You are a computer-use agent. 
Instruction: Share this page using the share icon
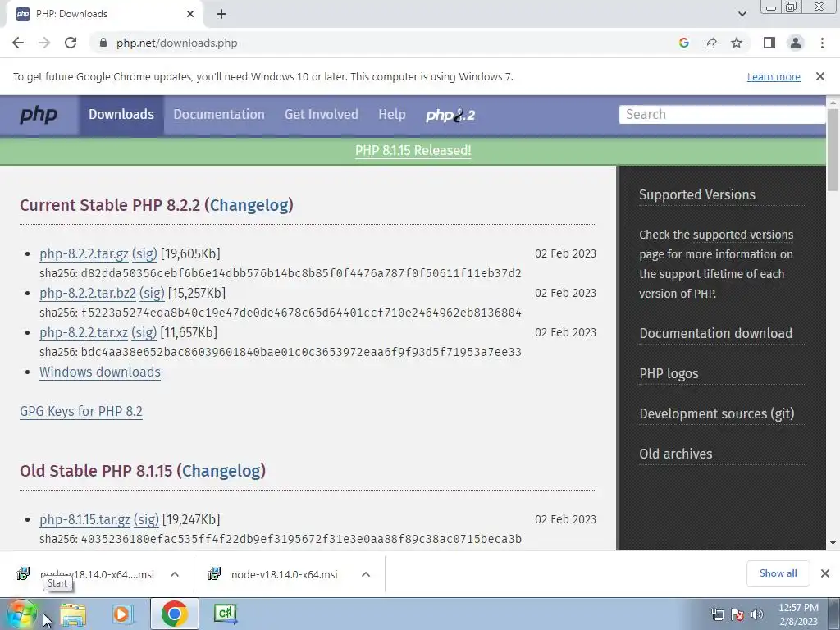710,43
